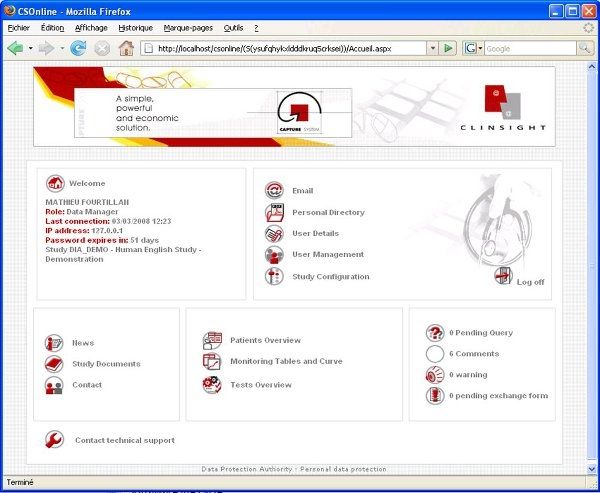Viewport: 600px width, 493px height.
Task: Open the Study Documents link
Action: coord(106,364)
